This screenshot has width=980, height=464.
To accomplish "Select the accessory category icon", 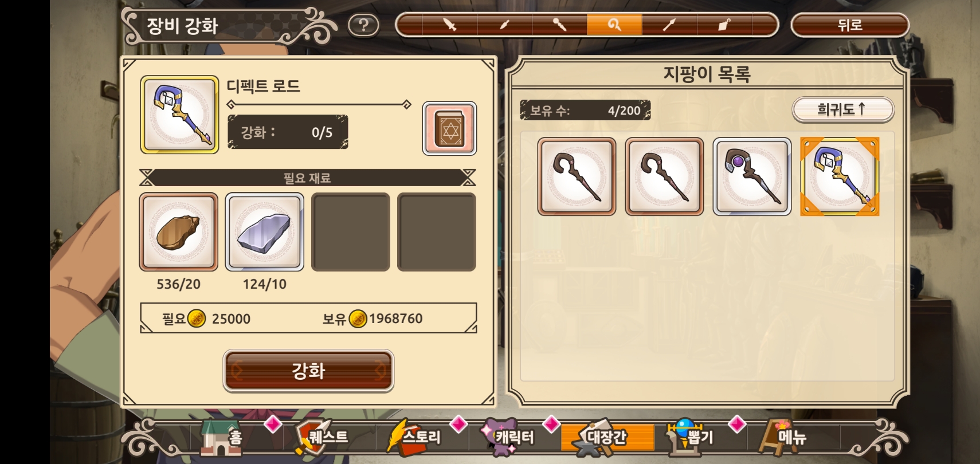I will click(x=724, y=25).
